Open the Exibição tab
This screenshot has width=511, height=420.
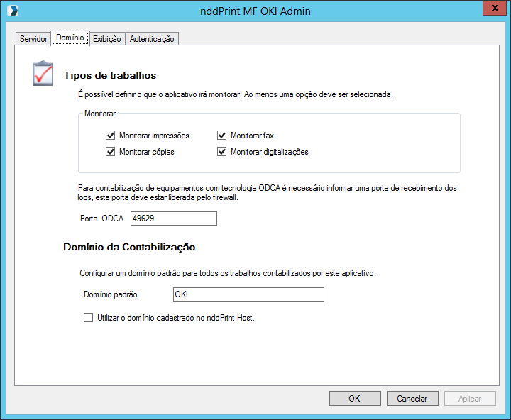point(107,39)
